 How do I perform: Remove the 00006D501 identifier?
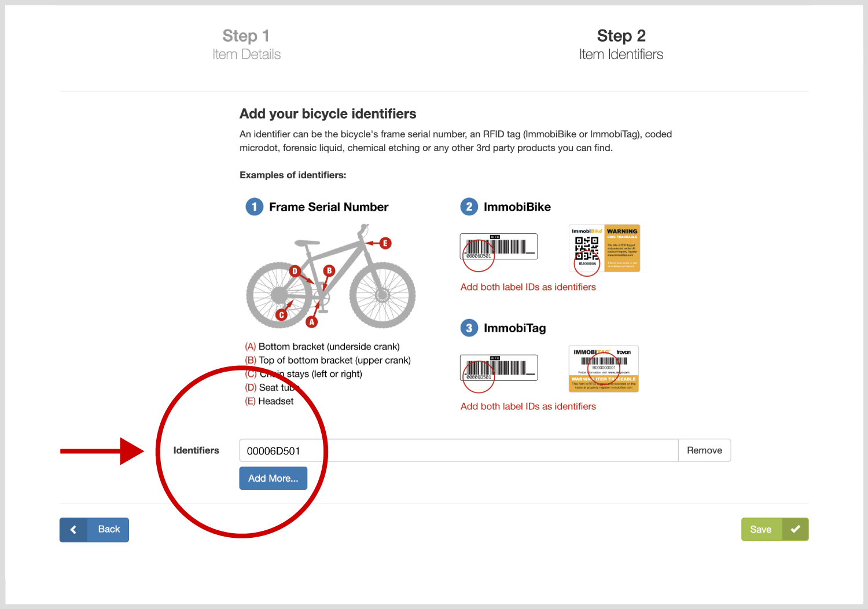(x=704, y=450)
